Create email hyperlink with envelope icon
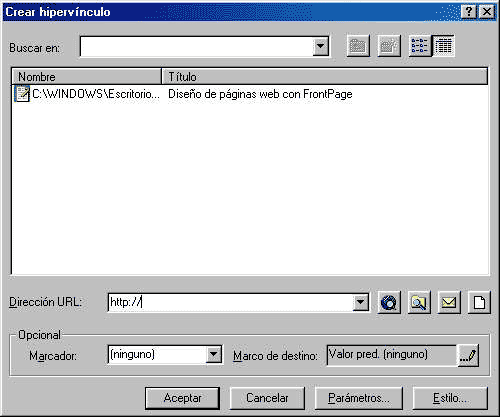This screenshot has height=417, width=500. (449, 302)
